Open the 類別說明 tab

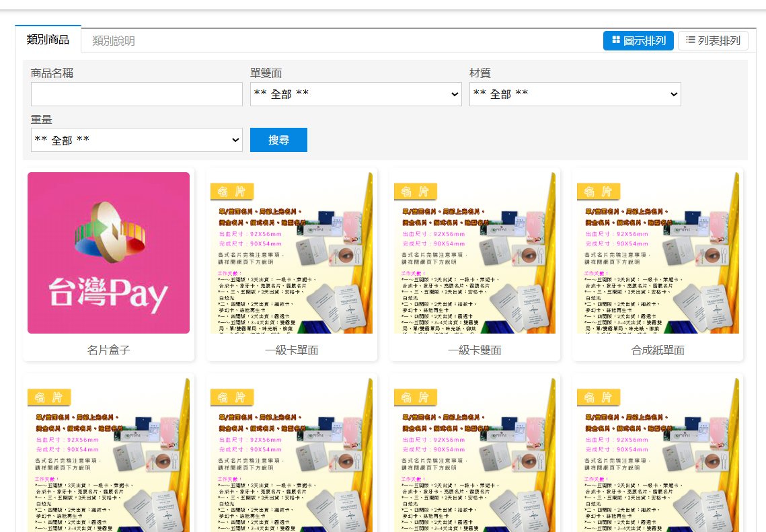coord(114,41)
